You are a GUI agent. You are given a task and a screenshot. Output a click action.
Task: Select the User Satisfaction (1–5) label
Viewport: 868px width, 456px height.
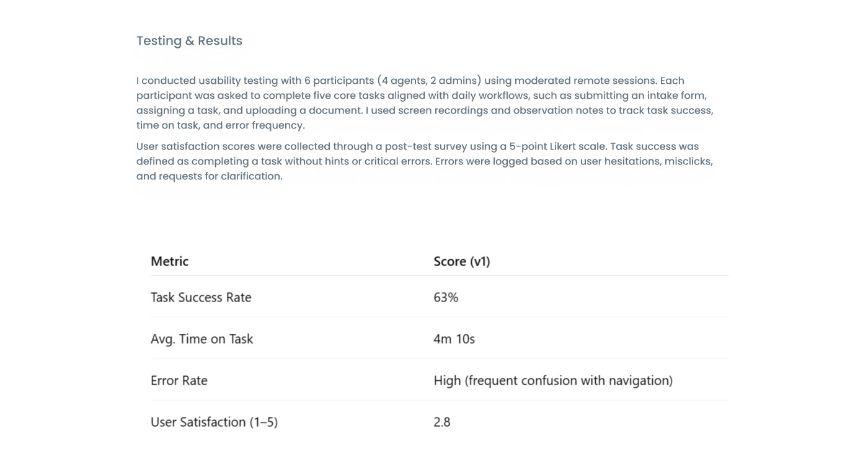[x=214, y=422]
